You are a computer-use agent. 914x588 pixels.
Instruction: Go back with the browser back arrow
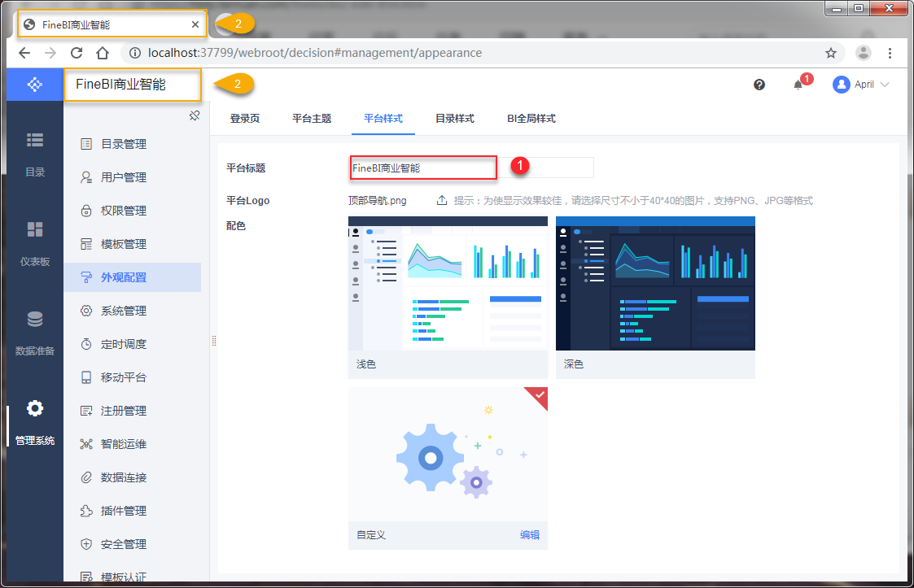click(24, 53)
